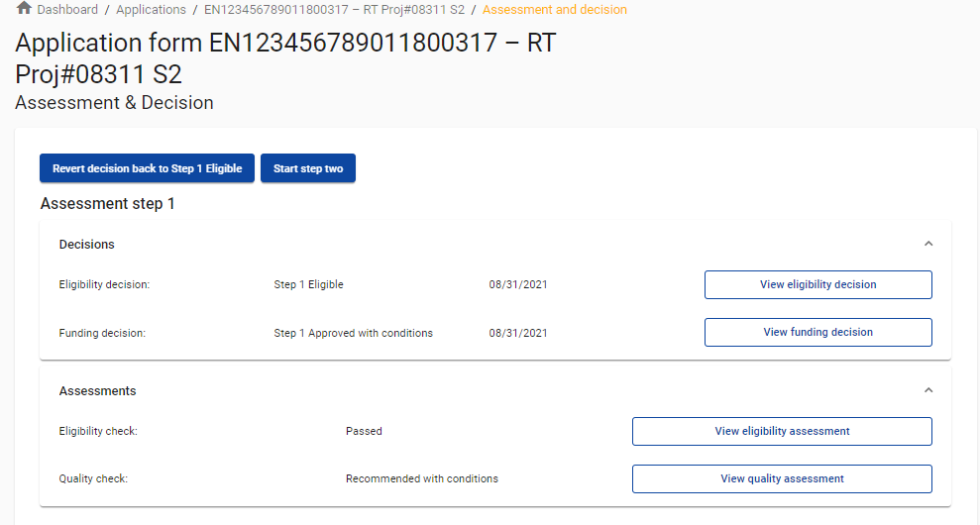Click the home icon in the breadcrumb
The image size is (980, 525).
(24, 9)
